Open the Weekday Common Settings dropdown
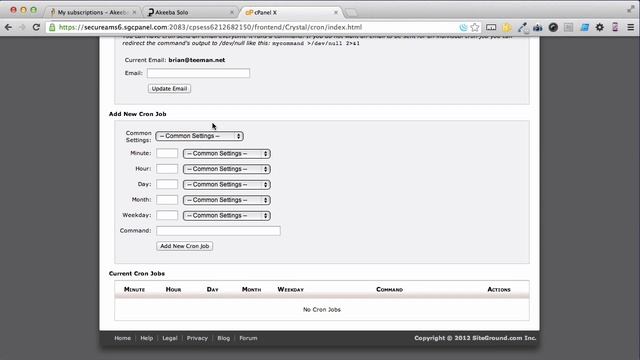Image resolution: width=640 pixels, height=360 pixels. point(227,216)
